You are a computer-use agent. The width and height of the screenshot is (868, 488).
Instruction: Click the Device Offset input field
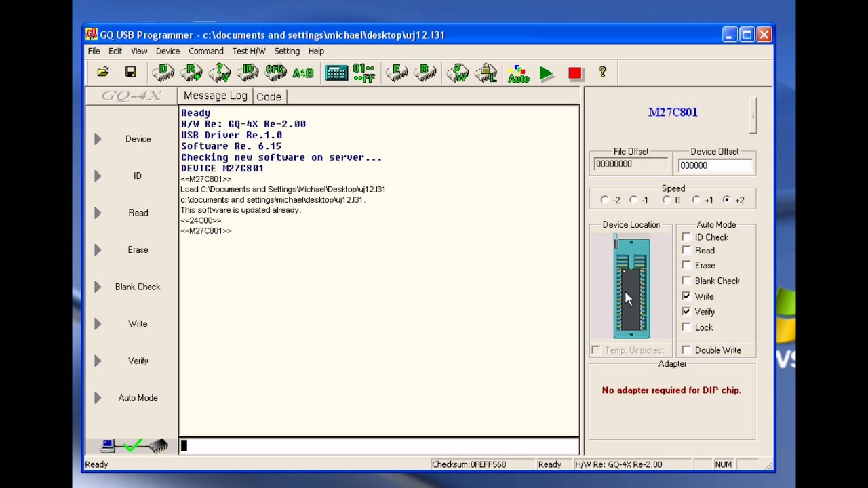point(715,165)
